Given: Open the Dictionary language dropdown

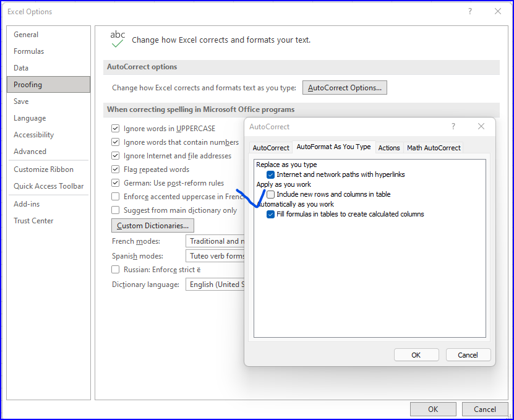Looking at the screenshot, I should [x=215, y=285].
